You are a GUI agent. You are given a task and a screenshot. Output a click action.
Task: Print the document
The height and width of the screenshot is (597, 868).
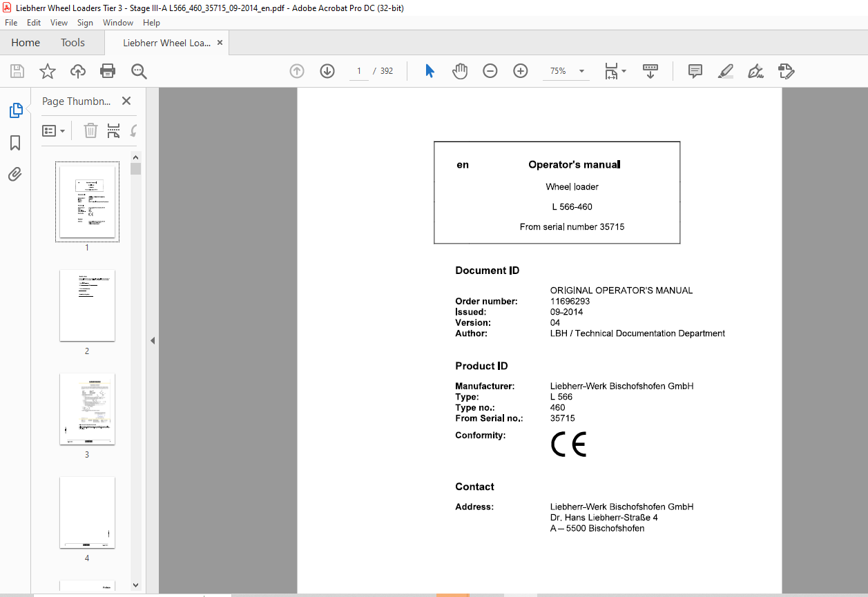tap(108, 71)
